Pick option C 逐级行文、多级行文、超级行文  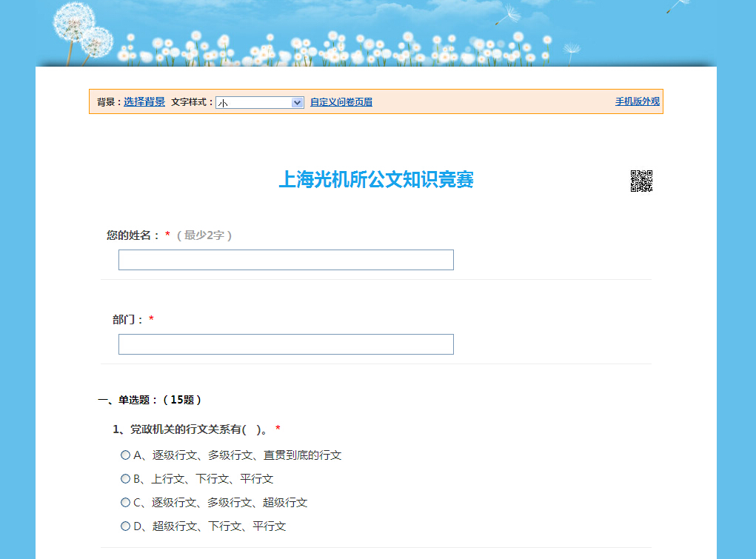point(125,503)
